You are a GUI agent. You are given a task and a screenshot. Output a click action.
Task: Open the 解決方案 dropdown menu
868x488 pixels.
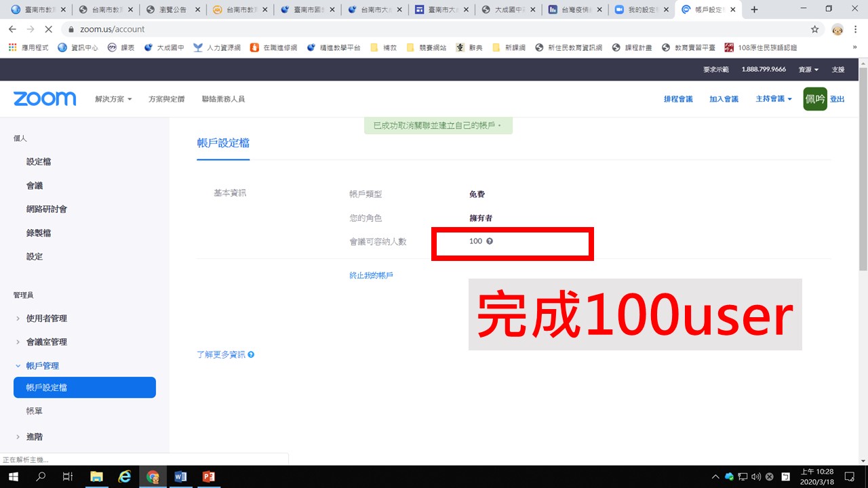click(x=113, y=99)
